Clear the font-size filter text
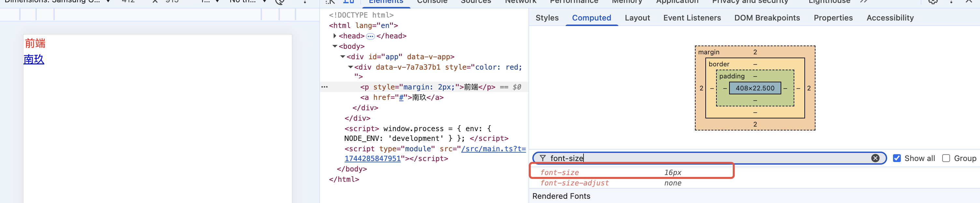This screenshot has width=980, height=203. point(875,158)
